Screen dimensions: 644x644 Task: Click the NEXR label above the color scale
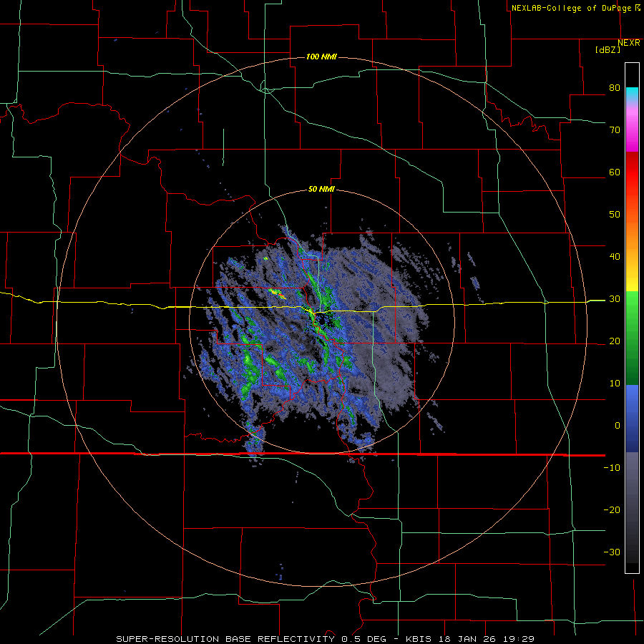coord(629,43)
